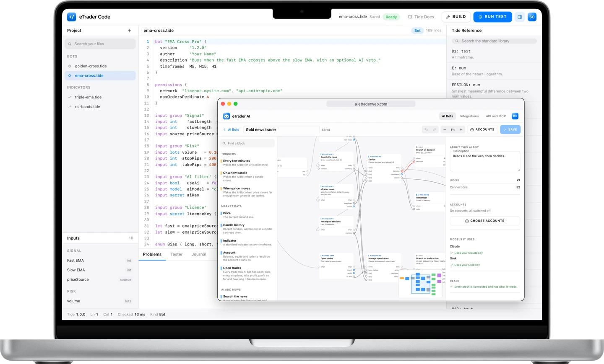604x364 pixels.
Task: Click the briefcase icon inside Choose Accounts
Action: (x=467, y=221)
